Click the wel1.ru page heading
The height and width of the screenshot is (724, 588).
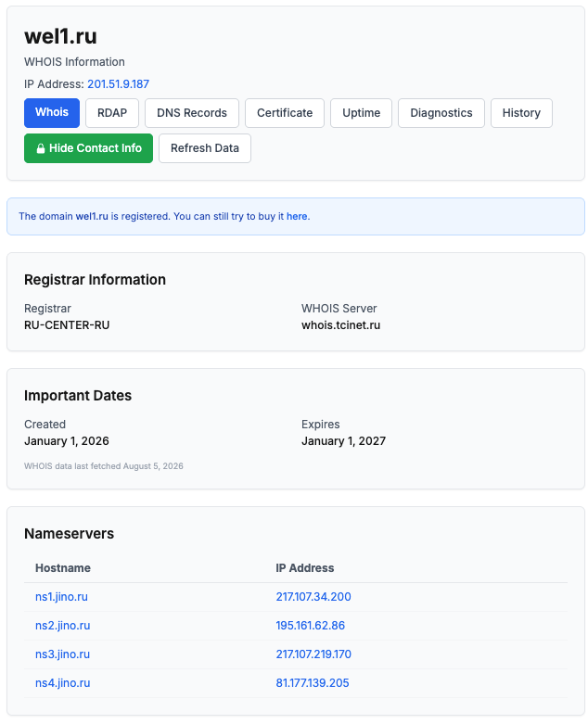60,36
